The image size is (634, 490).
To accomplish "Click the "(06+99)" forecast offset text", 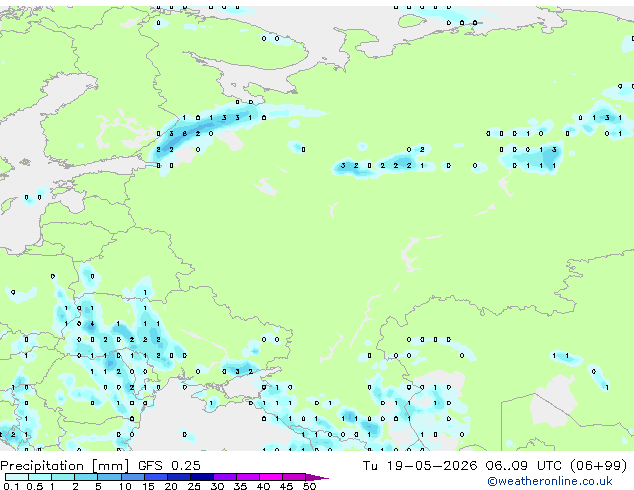I will (598, 466).
